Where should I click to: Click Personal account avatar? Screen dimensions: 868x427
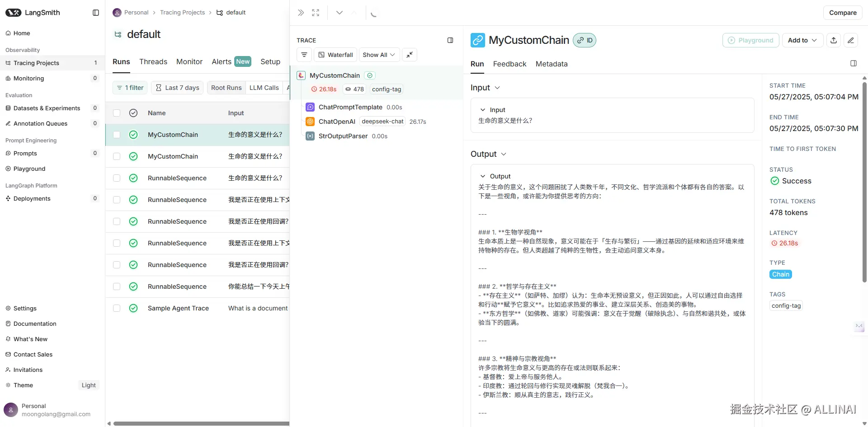(11, 410)
